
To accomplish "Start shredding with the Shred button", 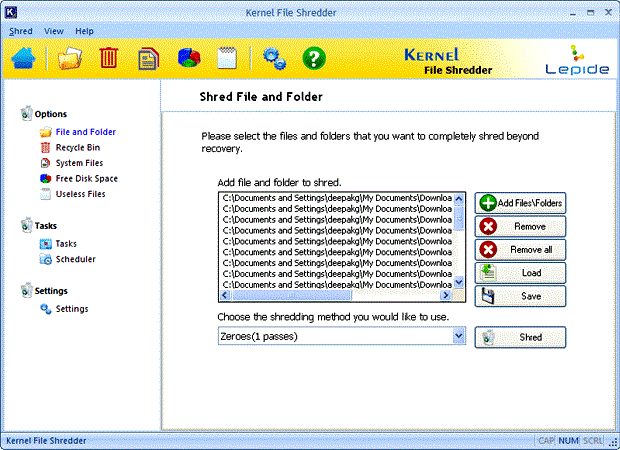I will 520,337.
